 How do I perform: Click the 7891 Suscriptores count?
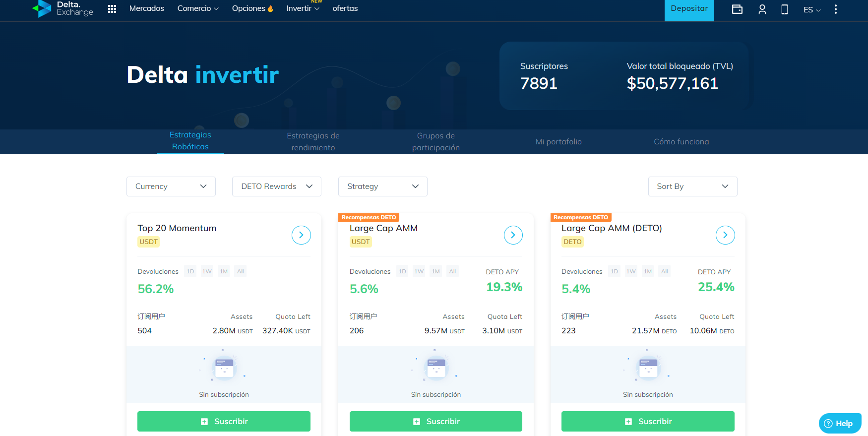tap(539, 83)
